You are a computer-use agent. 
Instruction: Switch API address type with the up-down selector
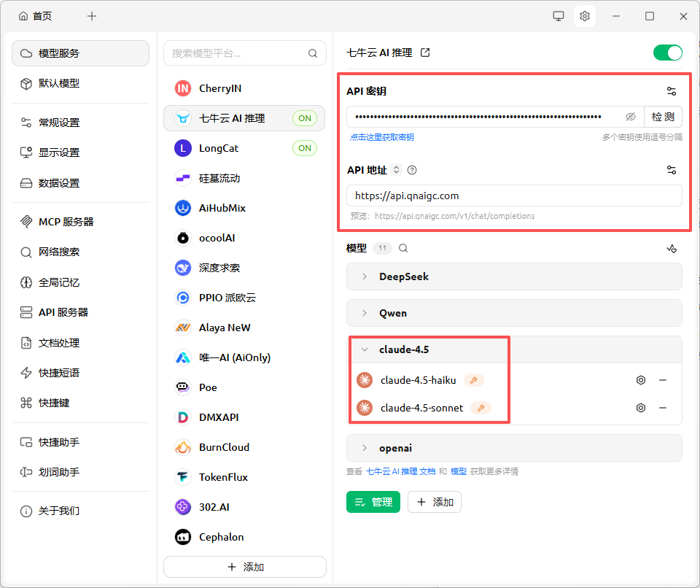click(397, 170)
